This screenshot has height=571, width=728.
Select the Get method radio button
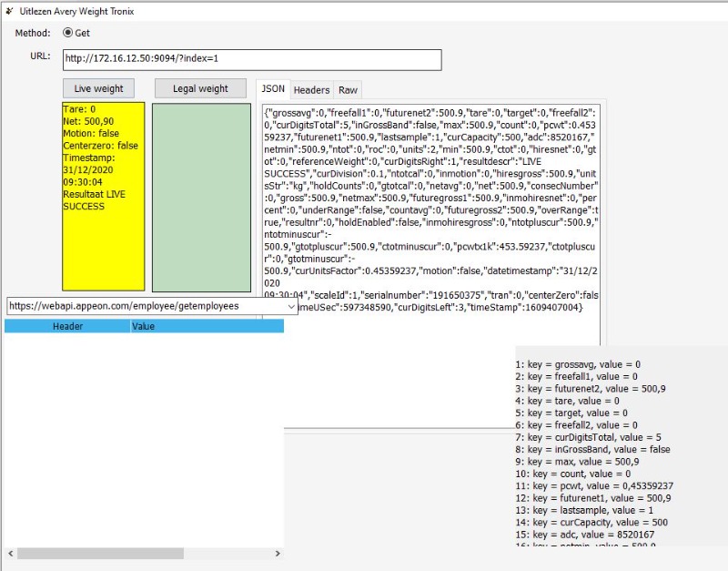67,33
